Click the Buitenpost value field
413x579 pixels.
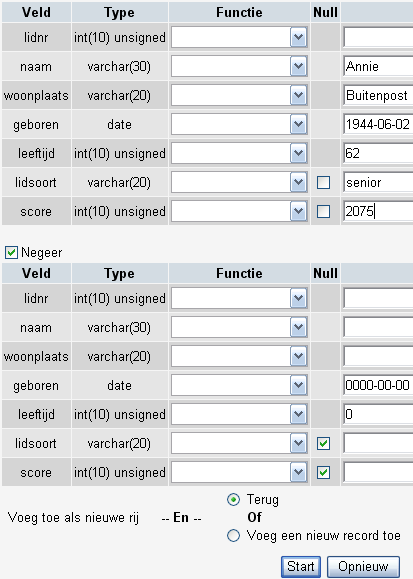tap(378, 95)
